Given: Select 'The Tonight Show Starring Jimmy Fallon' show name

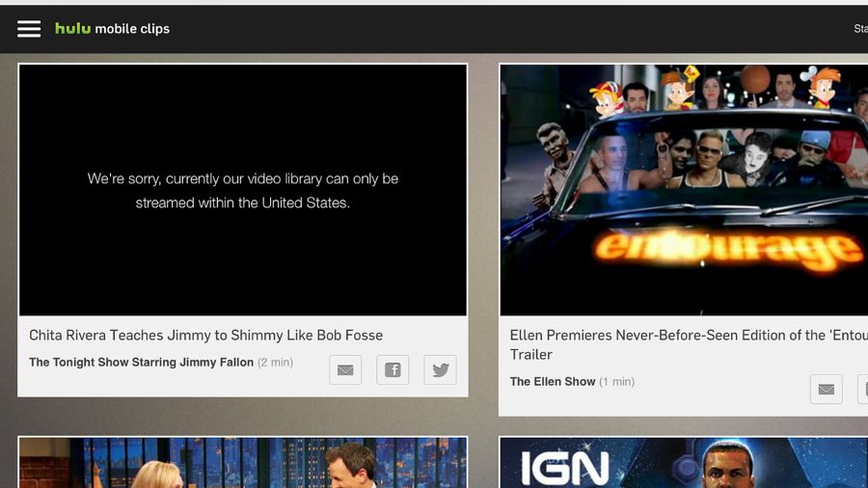Looking at the screenshot, I should (141, 363).
